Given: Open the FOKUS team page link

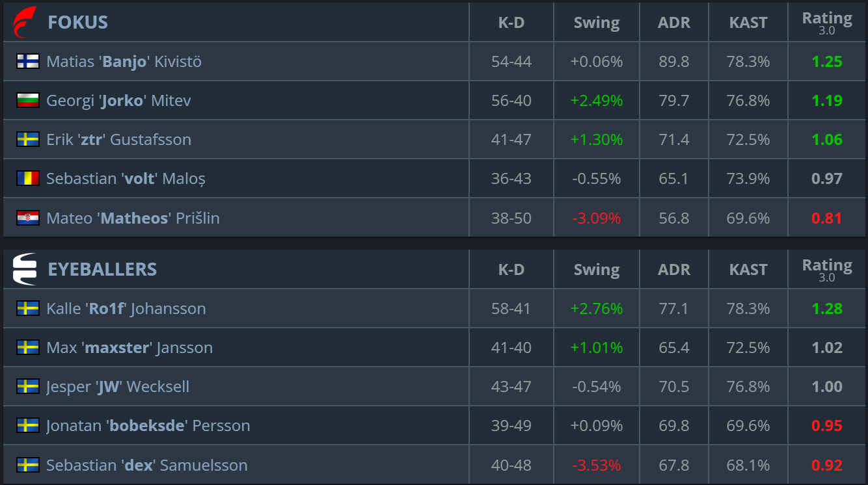Looking at the screenshot, I should click(x=77, y=22).
